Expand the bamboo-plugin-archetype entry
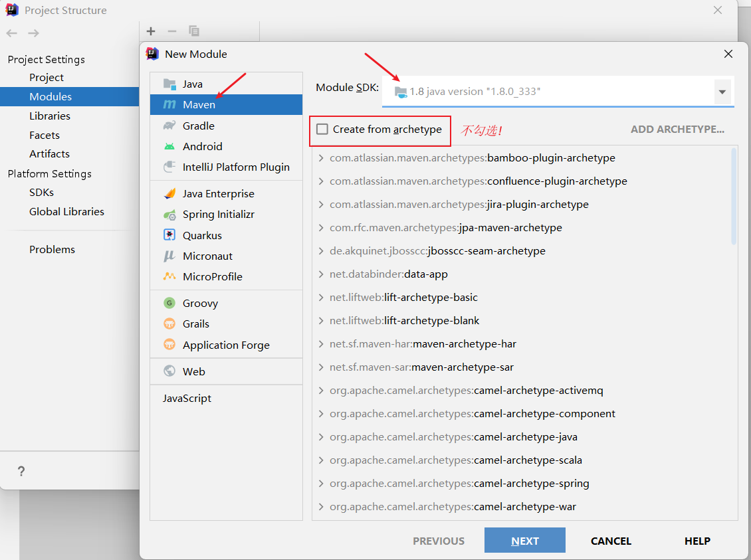Screen dimensions: 751x560 tap(321, 158)
